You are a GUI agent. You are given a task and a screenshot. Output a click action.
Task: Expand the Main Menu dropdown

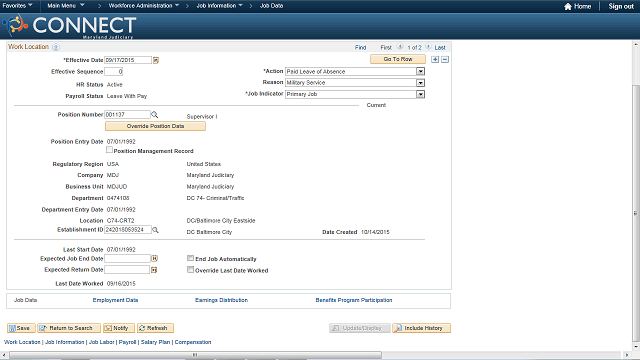(66, 6)
